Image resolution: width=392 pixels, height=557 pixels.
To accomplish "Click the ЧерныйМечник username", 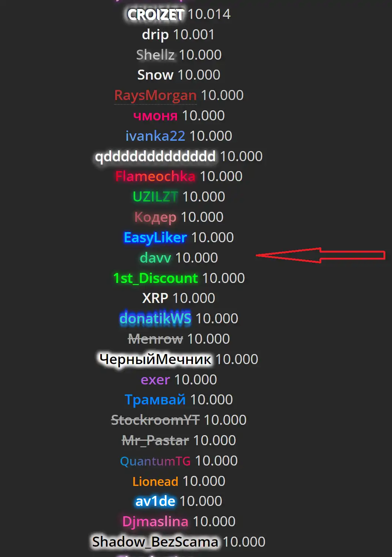I will (x=155, y=360).
